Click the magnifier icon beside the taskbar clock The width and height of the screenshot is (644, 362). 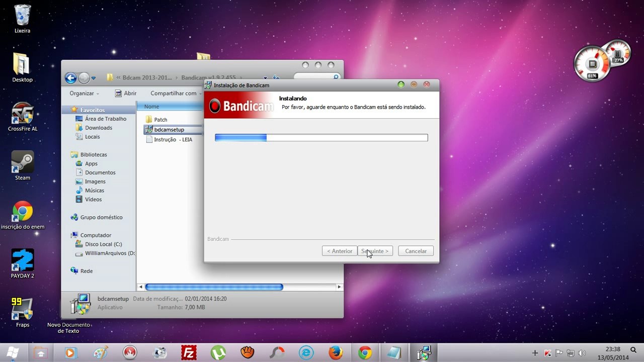(x=633, y=350)
